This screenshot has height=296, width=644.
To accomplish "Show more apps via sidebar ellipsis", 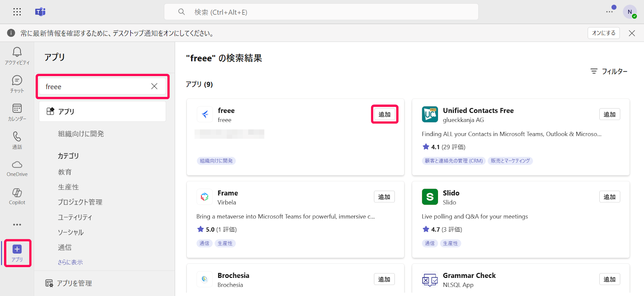I will coord(17,224).
